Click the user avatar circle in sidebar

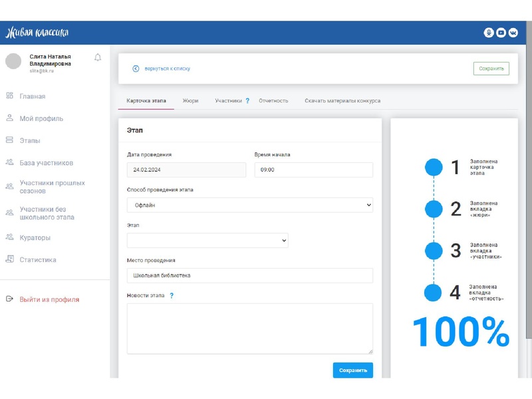point(13,61)
